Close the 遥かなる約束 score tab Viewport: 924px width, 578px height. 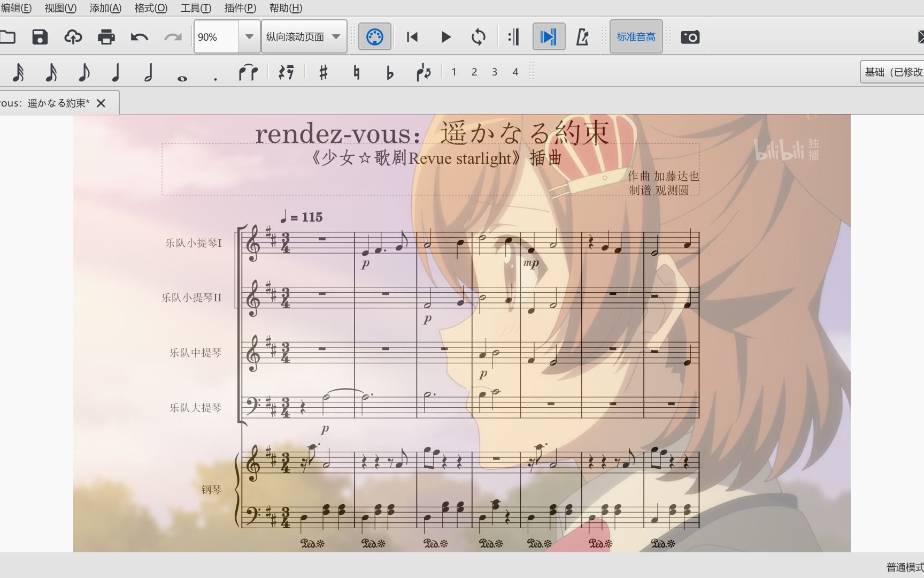click(101, 103)
